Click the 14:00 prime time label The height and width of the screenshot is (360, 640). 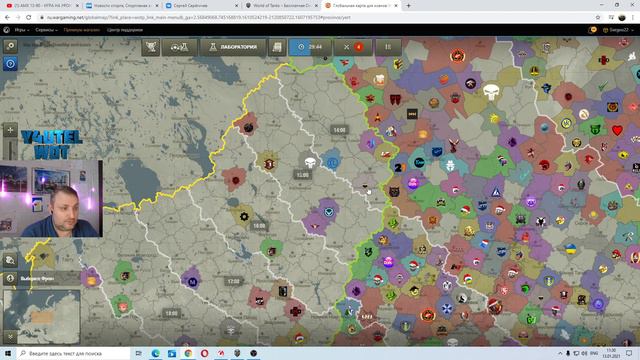[340, 130]
